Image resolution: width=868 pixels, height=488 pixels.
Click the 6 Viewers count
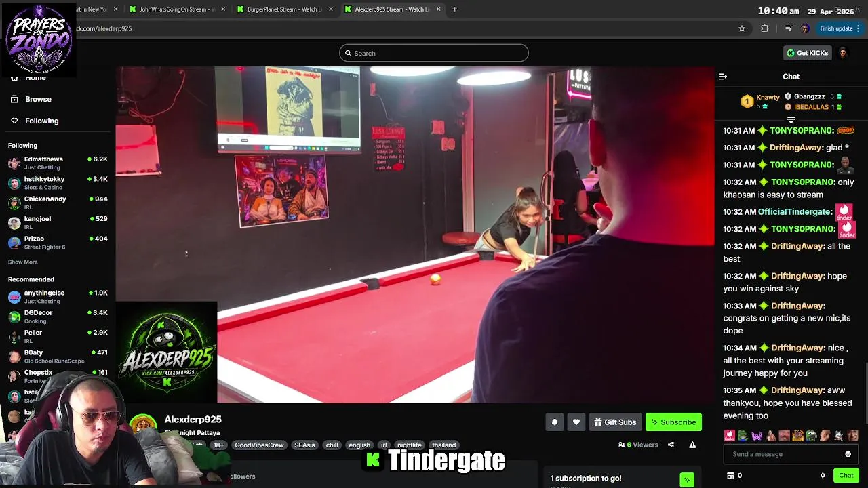638,445
